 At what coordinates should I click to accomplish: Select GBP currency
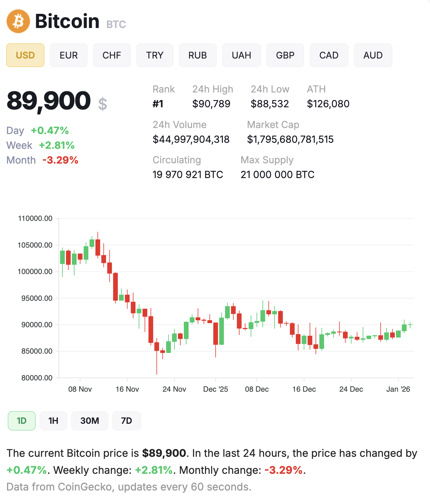[285, 55]
